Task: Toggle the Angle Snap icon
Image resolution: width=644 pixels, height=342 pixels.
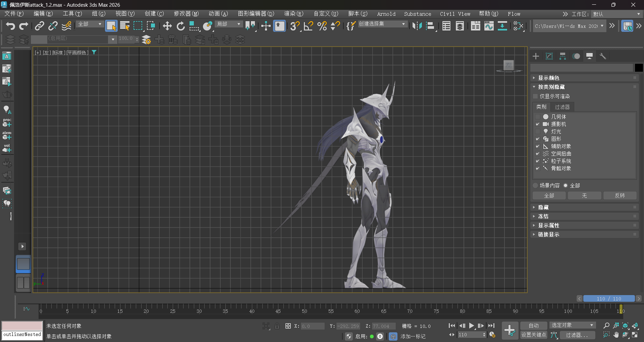Action: tap(308, 26)
